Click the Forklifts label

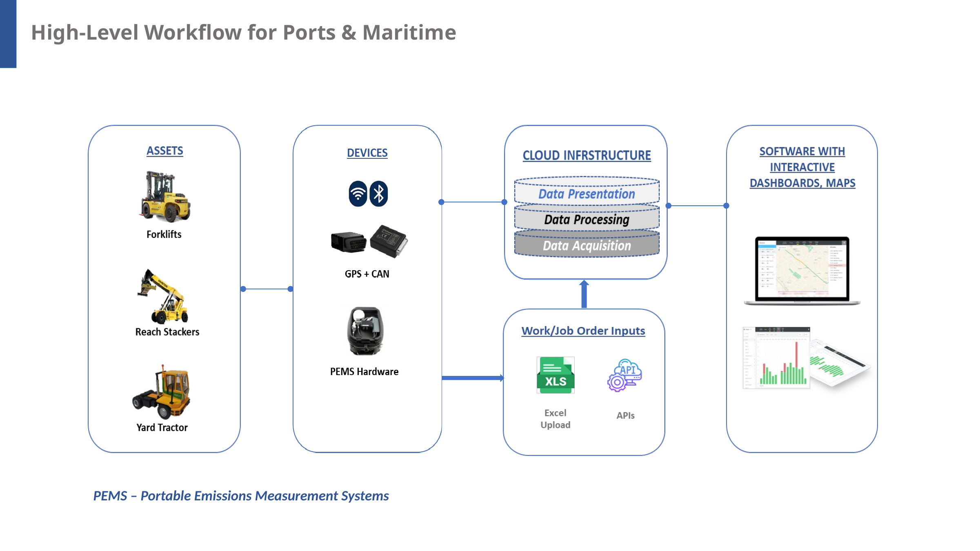pyautogui.click(x=164, y=234)
